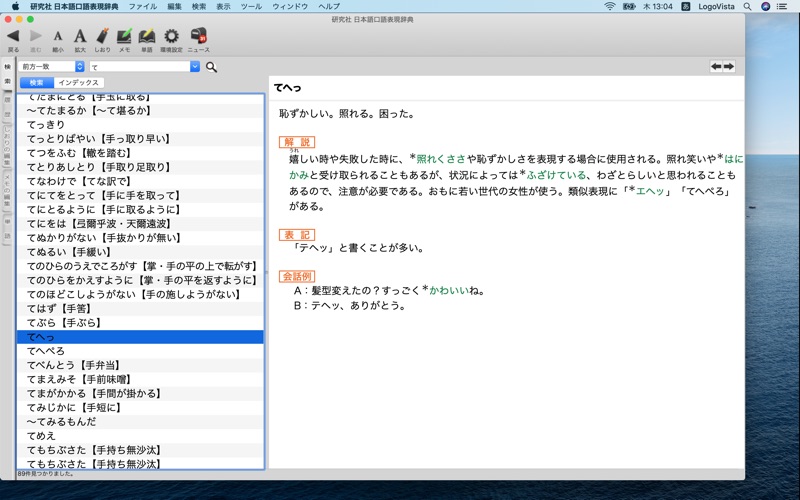The height and width of the screenshot is (500, 800).
Task: Select the 検索 vertical side tab
Action: pos(8,73)
